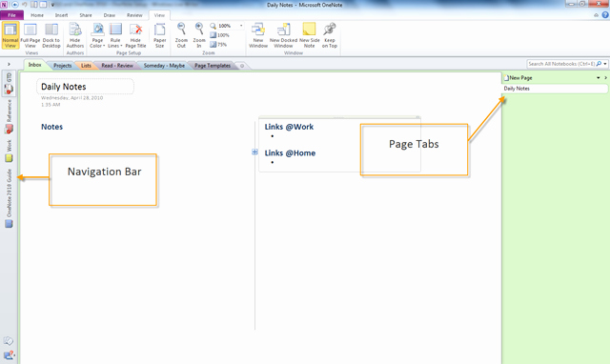The height and width of the screenshot is (364, 610).
Task: Toggle Keep on Top
Action: (330, 35)
